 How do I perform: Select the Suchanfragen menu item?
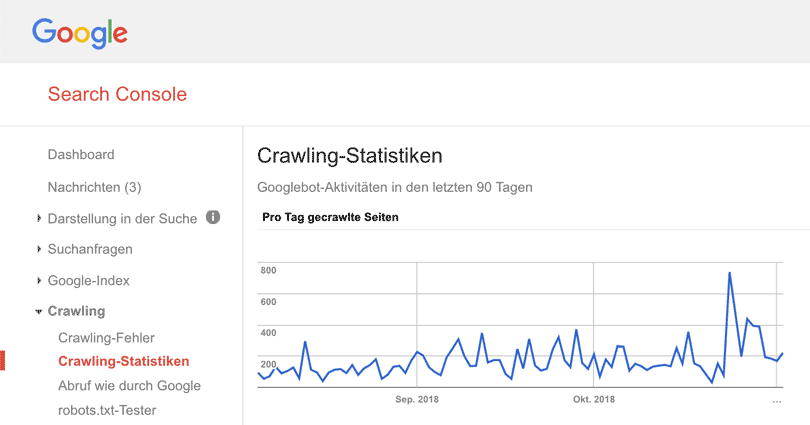pyautogui.click(x=90, y=249)
